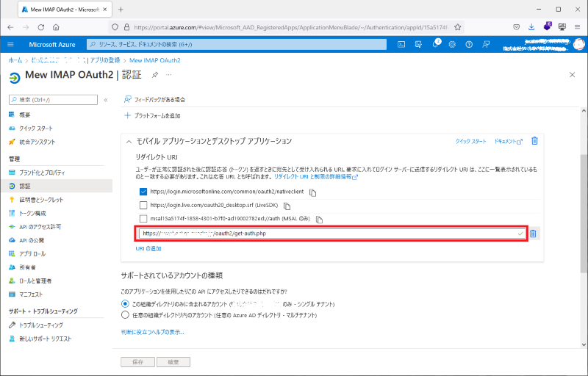Click the 破棄 button
The image size is (588, 376).
tap(173, 362)
